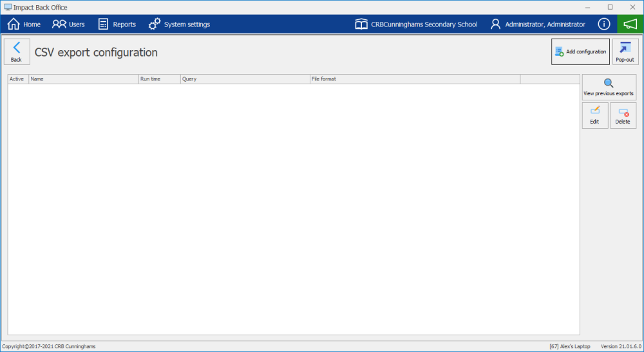Go back with the Back arrow button

[x=17, y=51]
